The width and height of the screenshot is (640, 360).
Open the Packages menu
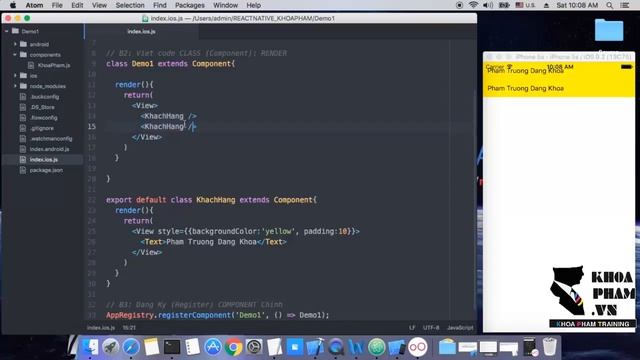190,5
